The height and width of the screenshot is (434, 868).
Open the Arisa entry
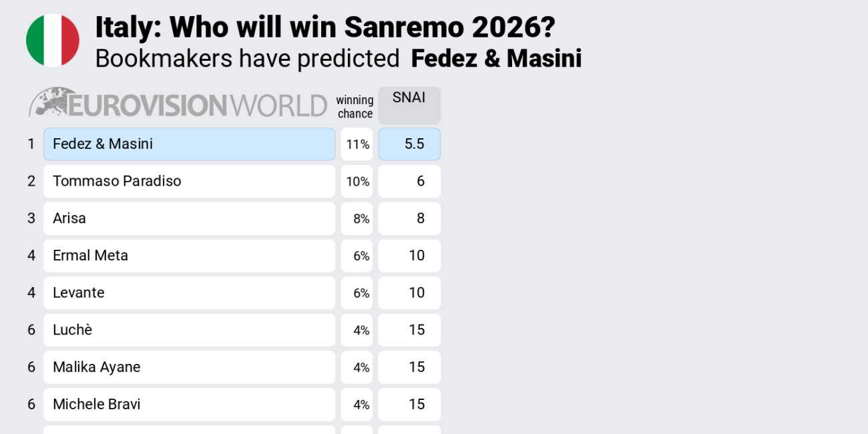pos(189,218)
